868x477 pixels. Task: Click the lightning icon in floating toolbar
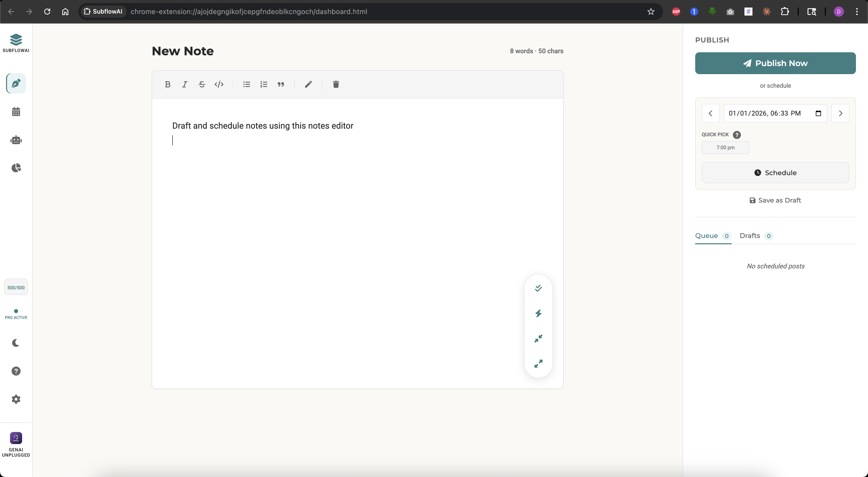538,313
